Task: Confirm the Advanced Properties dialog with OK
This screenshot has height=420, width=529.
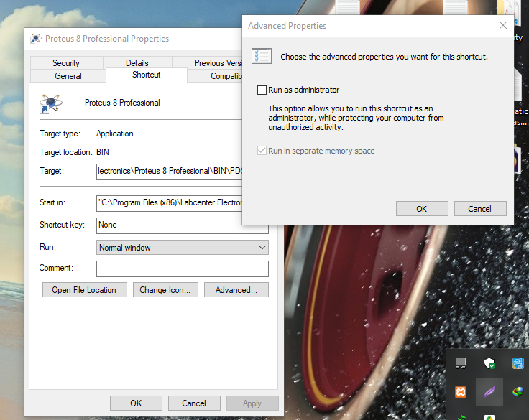Action: (422, 209)
